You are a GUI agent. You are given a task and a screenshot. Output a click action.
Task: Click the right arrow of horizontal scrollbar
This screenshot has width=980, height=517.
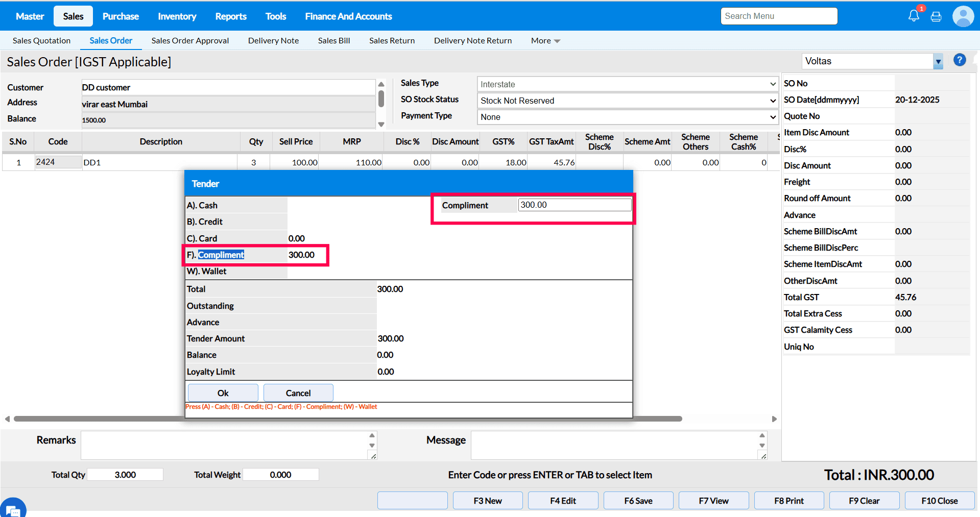(x=774, y=419)
